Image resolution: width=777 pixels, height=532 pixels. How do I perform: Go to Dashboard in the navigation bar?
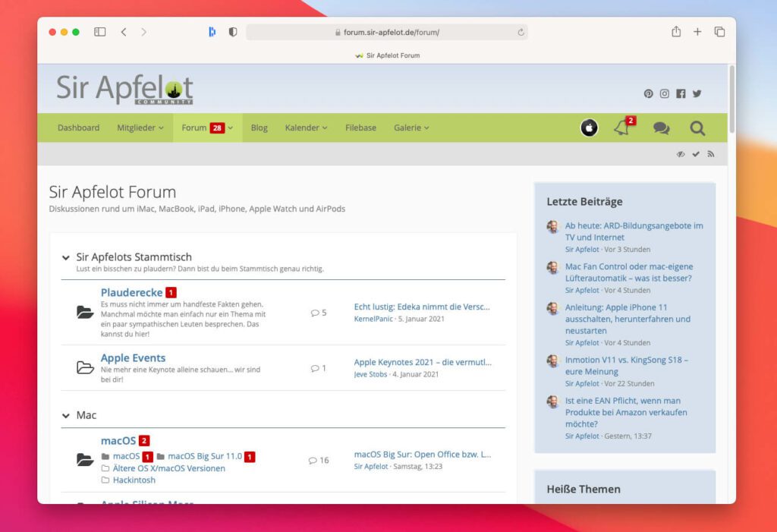pos(78,127)
